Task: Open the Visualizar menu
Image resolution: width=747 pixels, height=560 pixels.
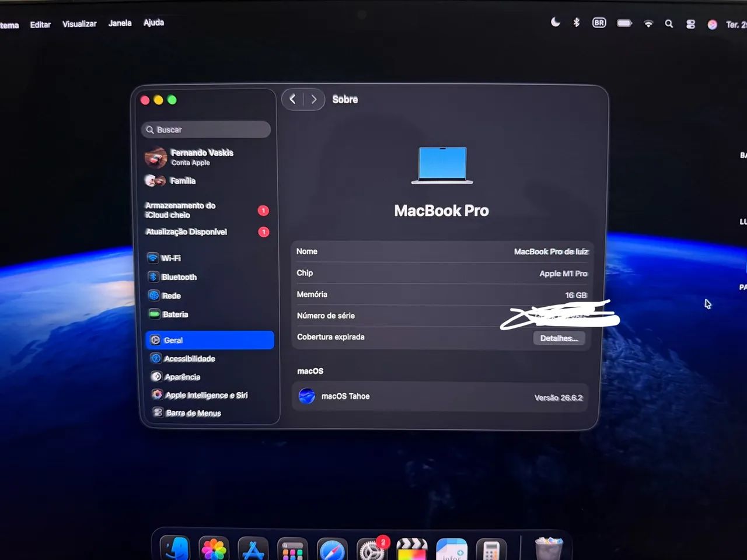Action: click(x=79, y=24)
